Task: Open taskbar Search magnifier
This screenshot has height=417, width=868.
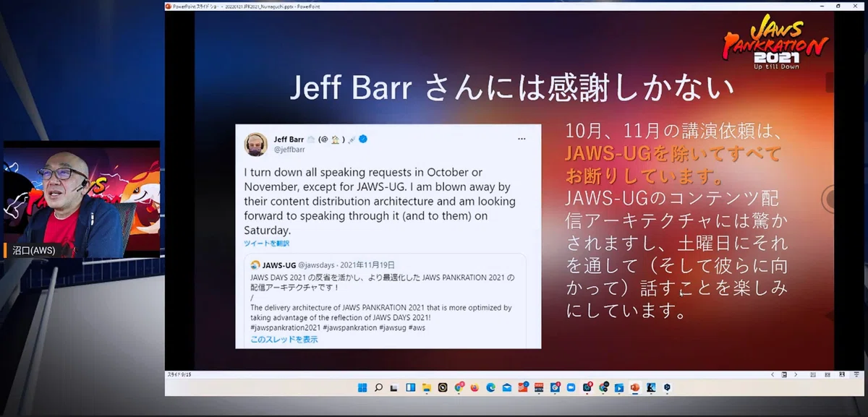Action: 378,388
